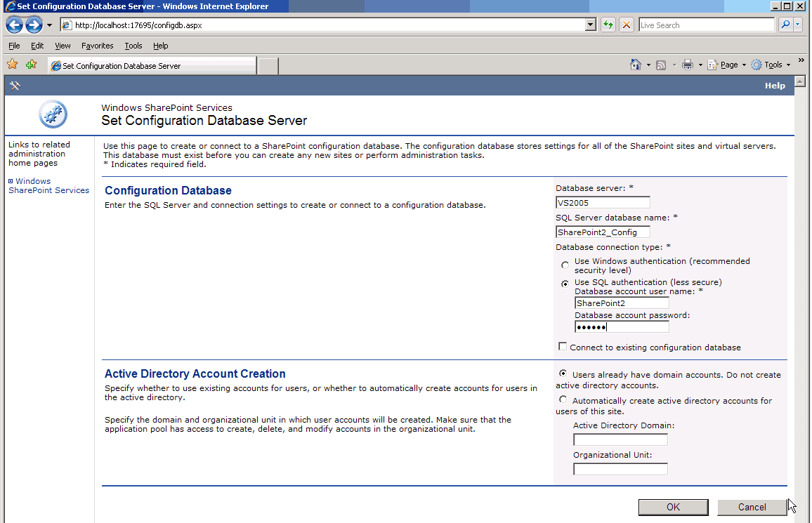812x523 pixels.
Task: Click the Home icon in command bar
Action: coord(636,65)
